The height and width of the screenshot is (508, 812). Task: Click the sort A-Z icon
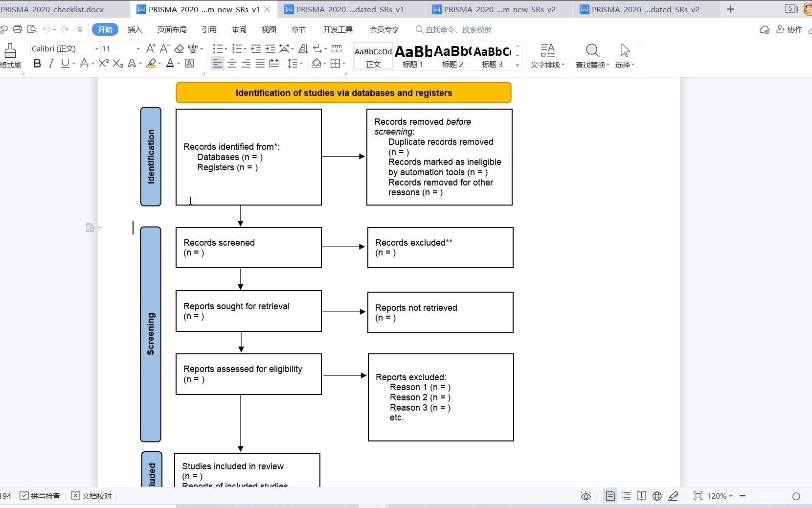(x=303, y=48)
